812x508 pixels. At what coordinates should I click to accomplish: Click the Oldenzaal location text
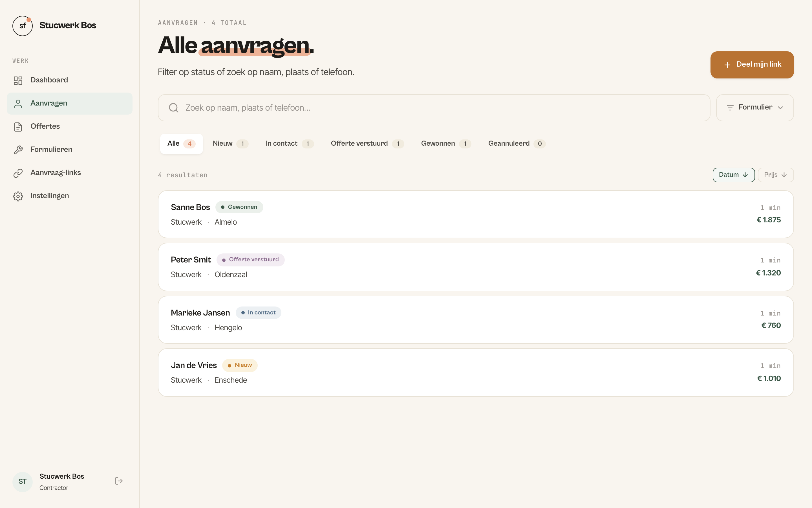[231, 275]
